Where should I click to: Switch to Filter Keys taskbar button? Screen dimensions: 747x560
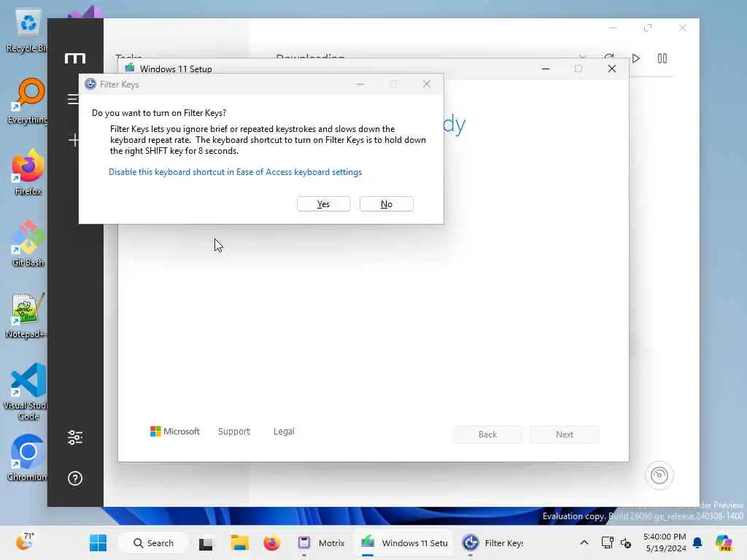pos(492,542)
